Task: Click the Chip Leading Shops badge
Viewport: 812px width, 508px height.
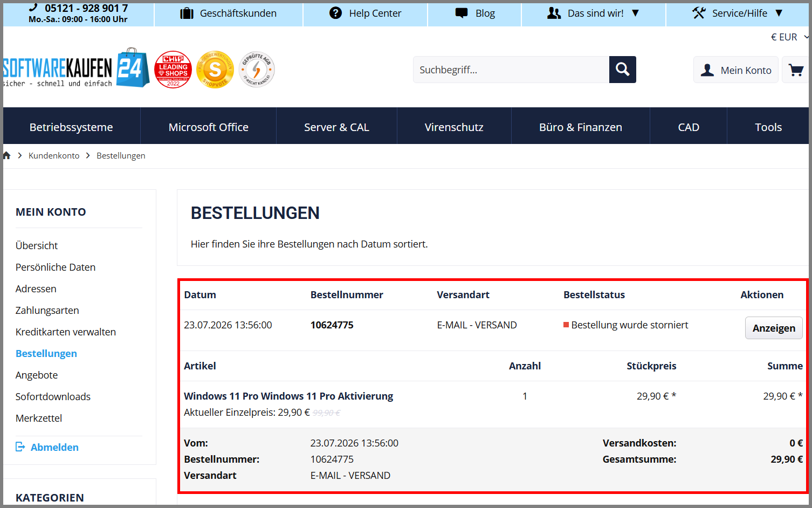Action: click(x=173, y=70)
